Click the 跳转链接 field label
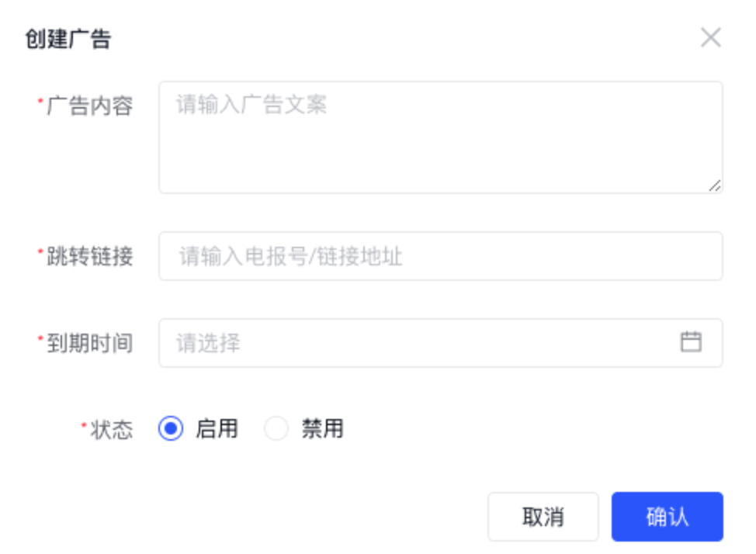756x554 pixels. (90, 256)
